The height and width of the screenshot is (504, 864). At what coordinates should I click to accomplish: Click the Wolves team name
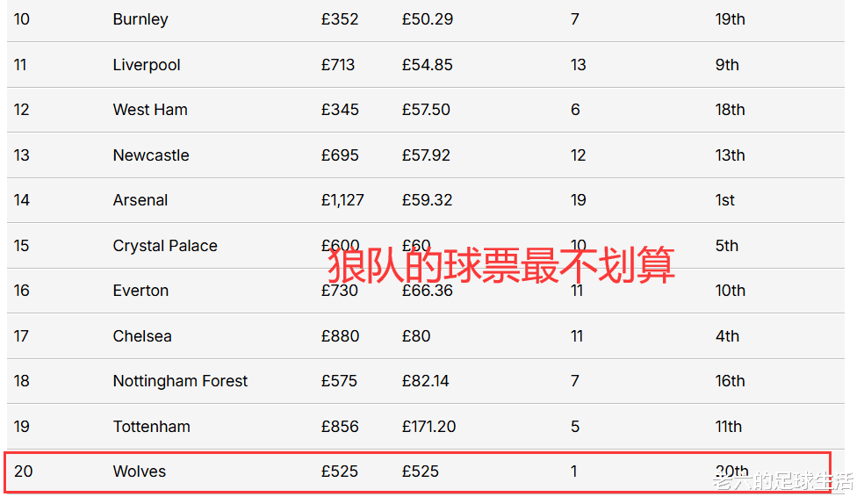(x=139, y=472)
